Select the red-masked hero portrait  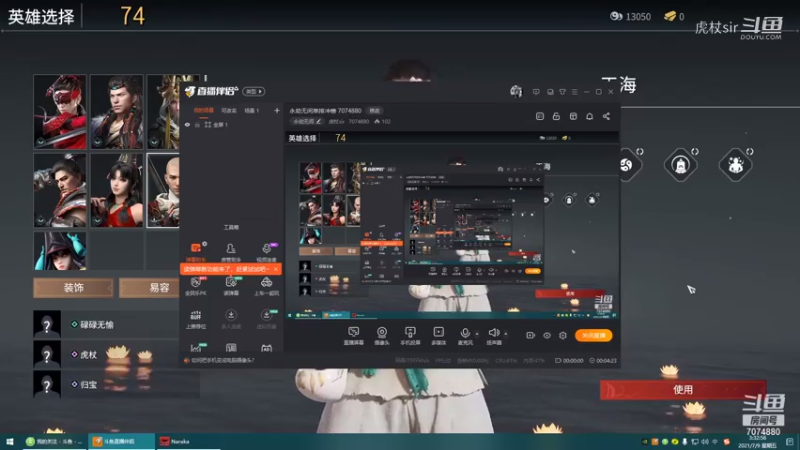[60, 112]
